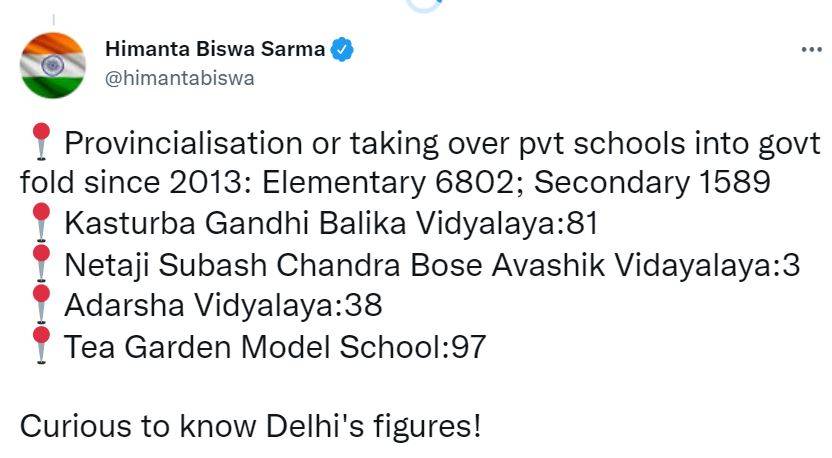Click 'Curious to know Delhi's figures!' text
This screenshot has height=458, width=832.
click(250, 426)
